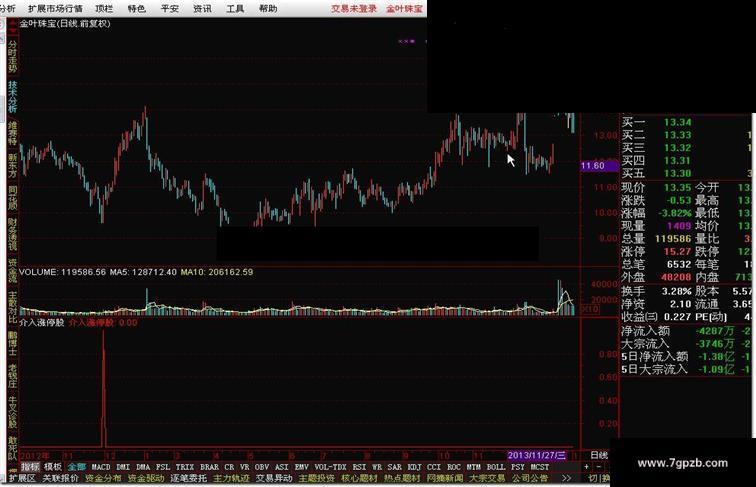756x487 pixels.
Task: Switch indicator to RSI
Action: [359, 467]
